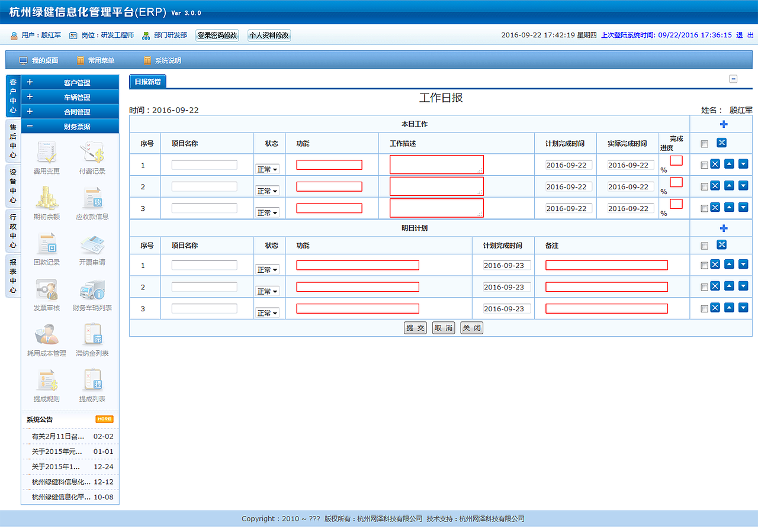Move row 2 of 明日计划 down
The width and height of the screenshot is (758, 532).
(743, 286)
